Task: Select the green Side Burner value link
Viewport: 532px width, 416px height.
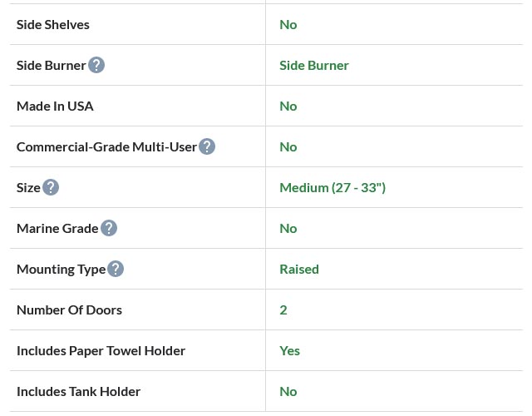Action: coord(314,65)
